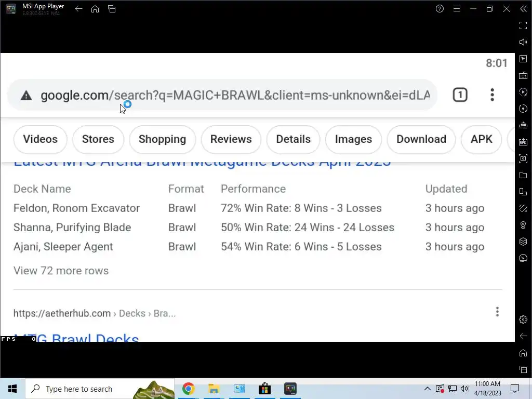Image resolution: width=532 pixels, height=399 pixels.
Task: Click the volume speaker icon in sidebar
Action: tap(523, 42)
